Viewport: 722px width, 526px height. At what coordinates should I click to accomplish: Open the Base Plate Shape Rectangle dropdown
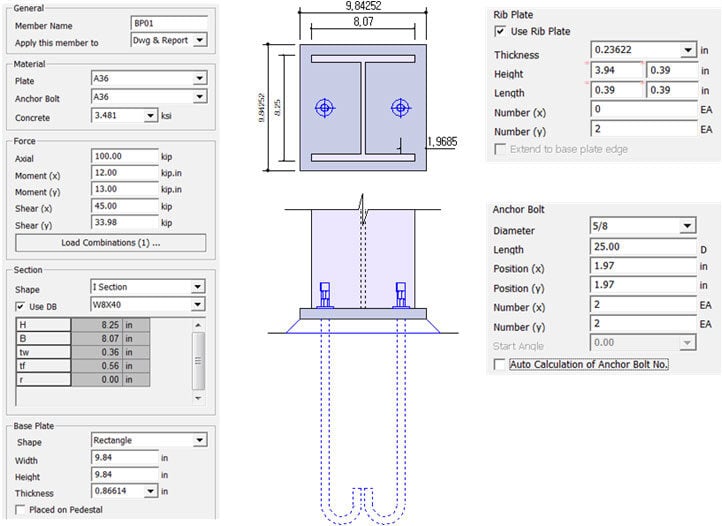pos(200,440)
